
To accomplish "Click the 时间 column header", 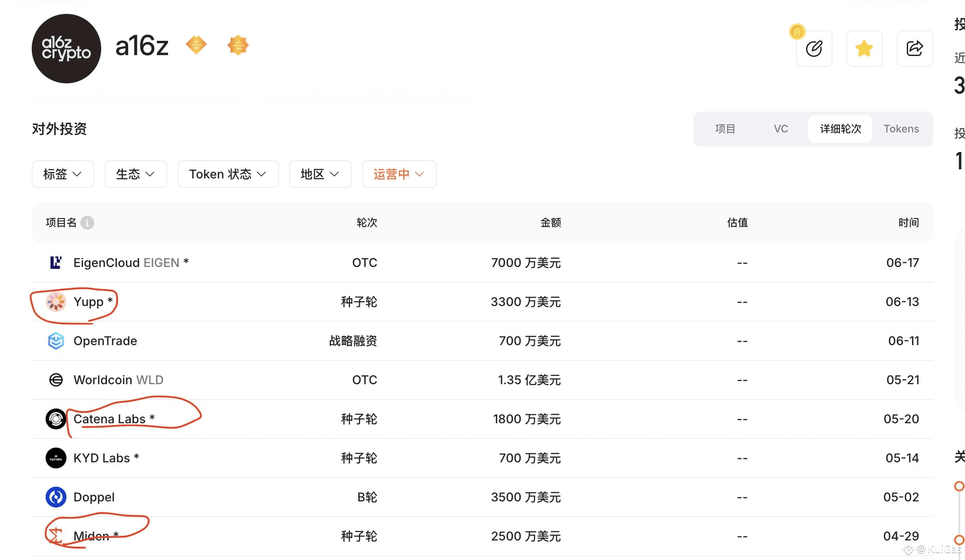I will point(909,223).
